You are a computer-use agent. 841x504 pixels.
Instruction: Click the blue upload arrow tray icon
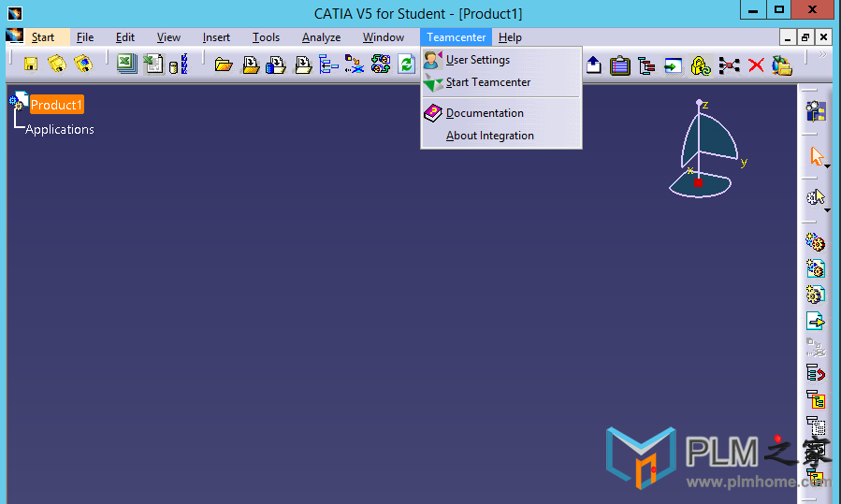coord(593,65)
